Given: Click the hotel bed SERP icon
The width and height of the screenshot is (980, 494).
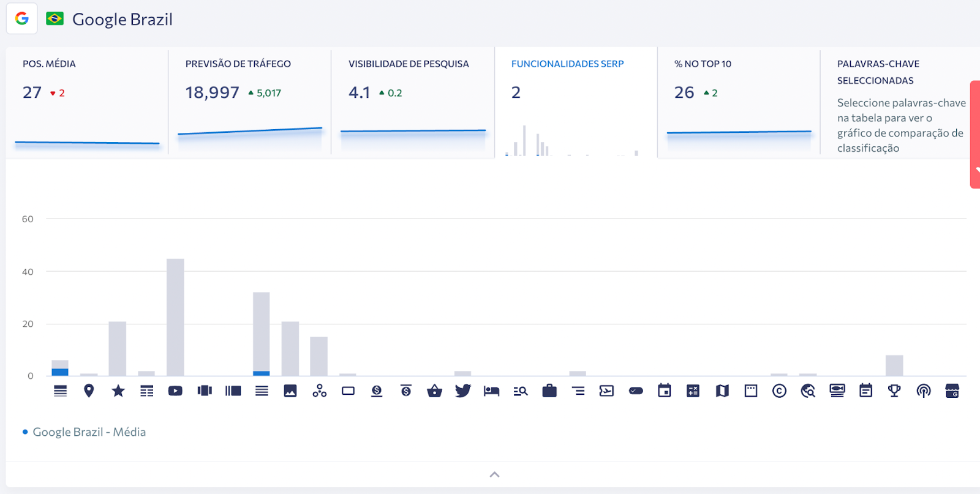Looking at the screenshot, I should tap(492, 391).
